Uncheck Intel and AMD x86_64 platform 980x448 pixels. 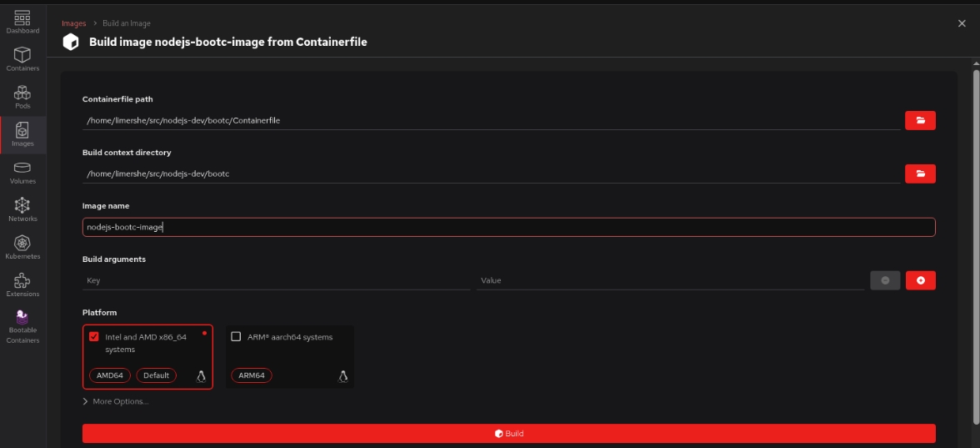(94, 337)
